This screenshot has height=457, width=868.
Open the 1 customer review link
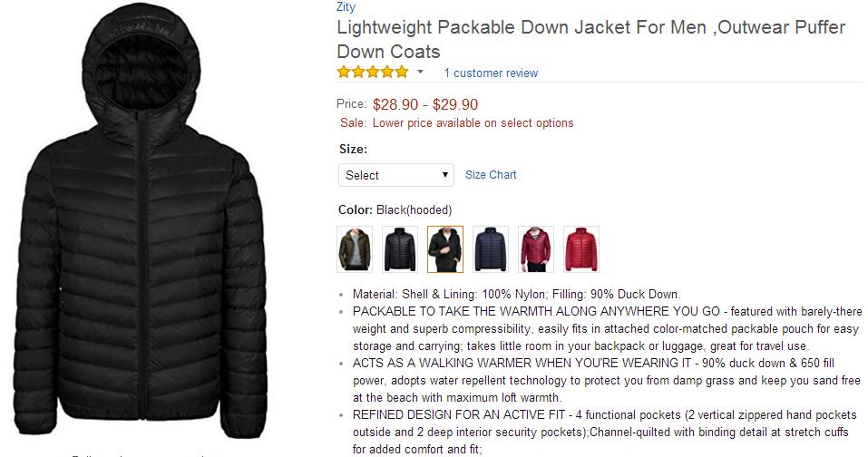coord(491,73)
